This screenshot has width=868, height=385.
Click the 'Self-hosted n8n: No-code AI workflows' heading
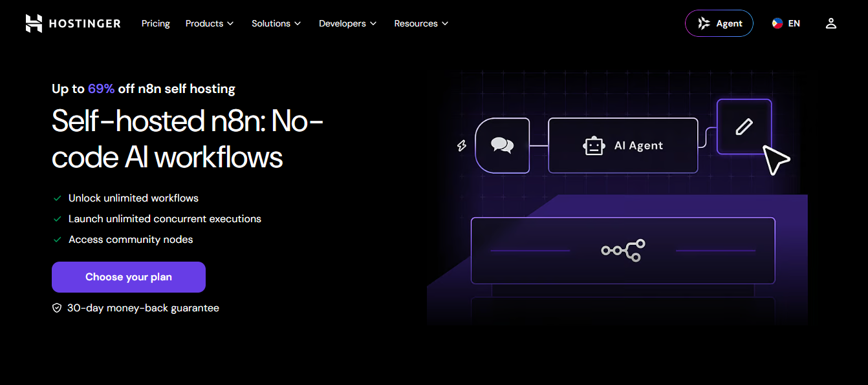(x=188, y=139)
